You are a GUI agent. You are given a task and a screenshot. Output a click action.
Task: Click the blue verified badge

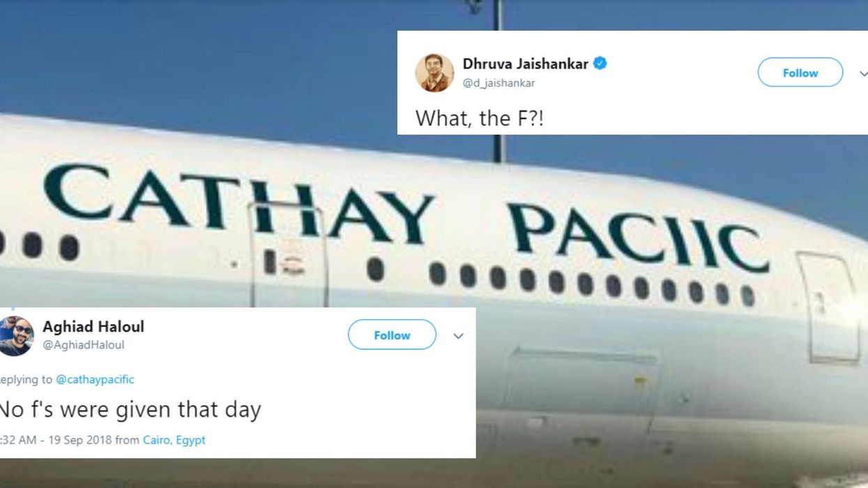(600, 63)
